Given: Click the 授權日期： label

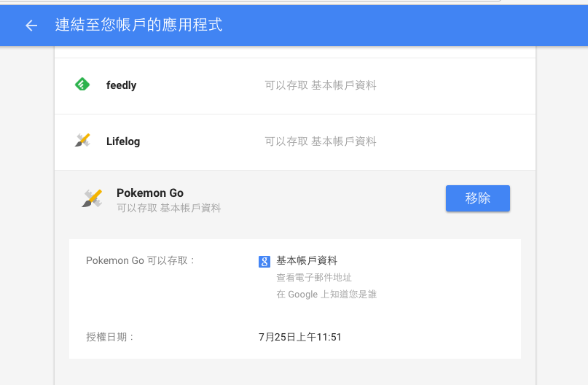Looking at the screenshot, I should point(110,337).
